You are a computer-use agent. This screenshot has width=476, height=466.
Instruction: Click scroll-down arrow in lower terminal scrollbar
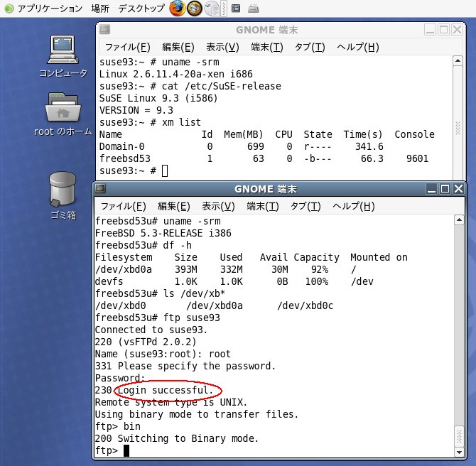(459, 452)
